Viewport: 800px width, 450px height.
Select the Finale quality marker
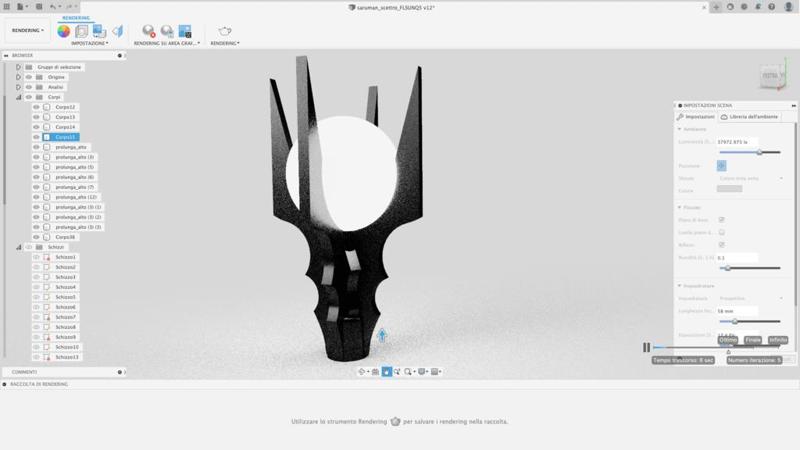coord(753,340)
